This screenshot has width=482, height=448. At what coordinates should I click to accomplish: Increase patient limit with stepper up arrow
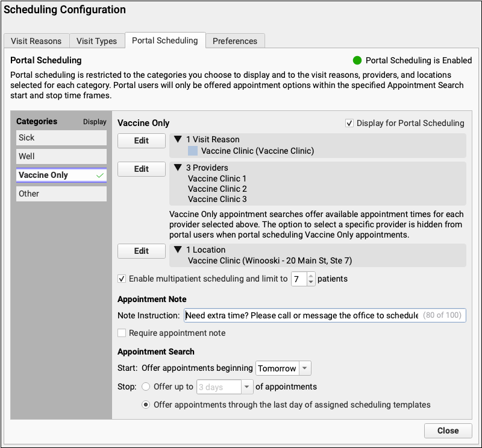pyautogui.click(x=311, y=276)
